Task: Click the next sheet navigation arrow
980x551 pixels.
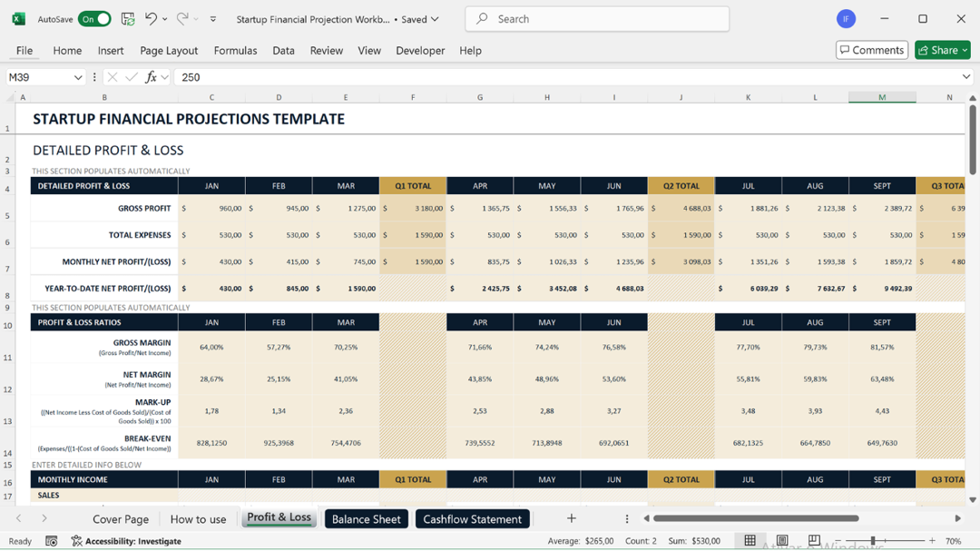Action: (x=44, y=517)
